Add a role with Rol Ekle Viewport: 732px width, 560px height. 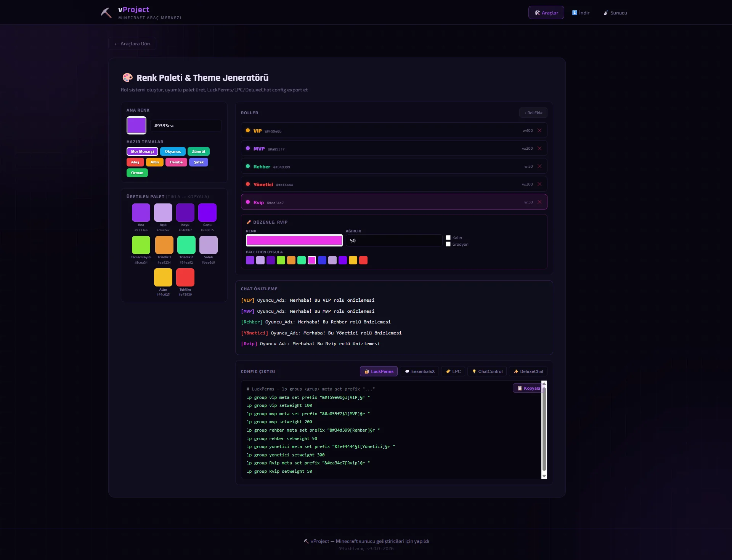[x=533, y=113]
